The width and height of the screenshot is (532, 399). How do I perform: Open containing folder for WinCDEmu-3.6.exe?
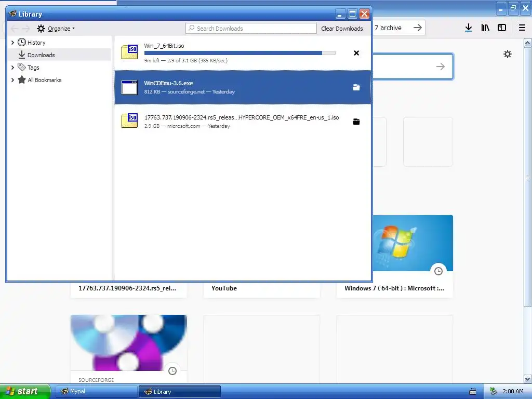356,87
